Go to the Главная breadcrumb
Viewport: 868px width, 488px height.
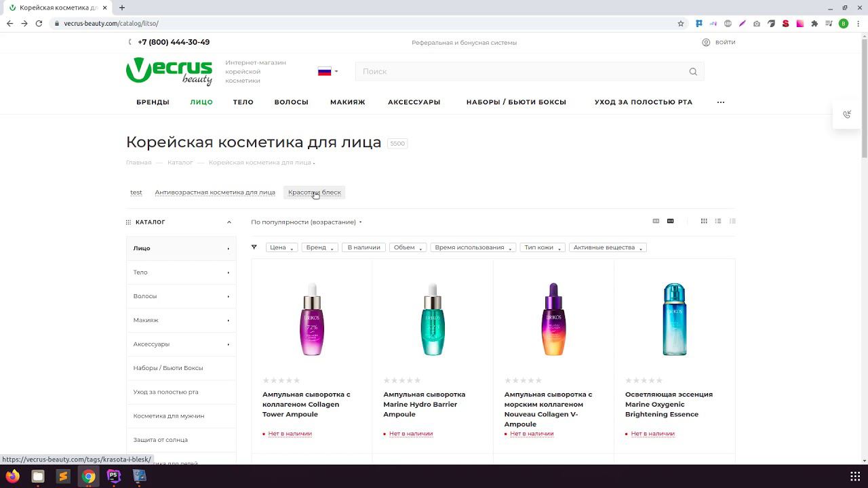(138, 163)
